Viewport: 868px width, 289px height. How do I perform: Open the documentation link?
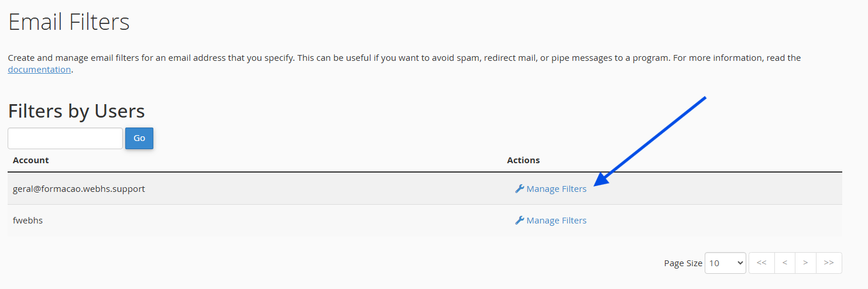39,70
